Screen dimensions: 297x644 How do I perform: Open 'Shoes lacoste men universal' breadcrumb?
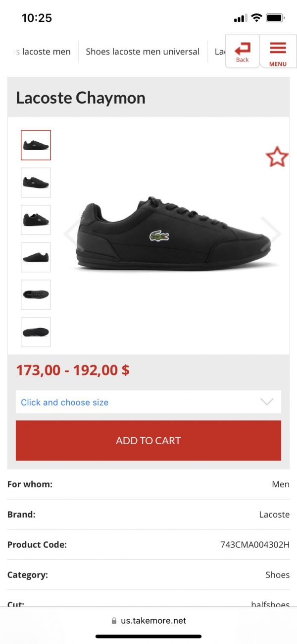pyautogui.click(x=143, y=52)
